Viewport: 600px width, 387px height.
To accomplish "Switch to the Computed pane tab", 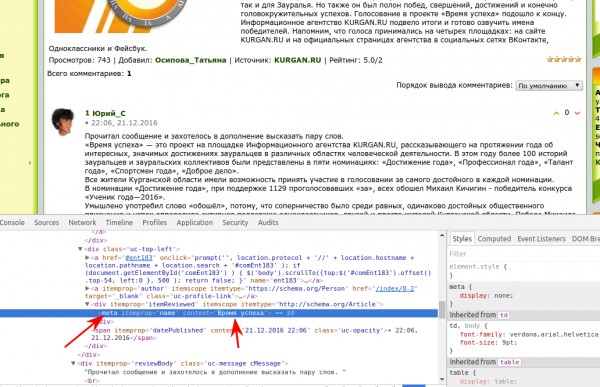I will (494, 239).
